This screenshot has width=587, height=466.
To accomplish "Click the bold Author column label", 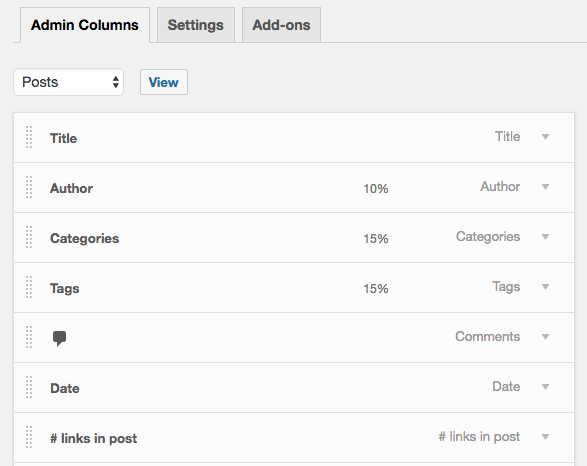I will click(x=72, y=188).
